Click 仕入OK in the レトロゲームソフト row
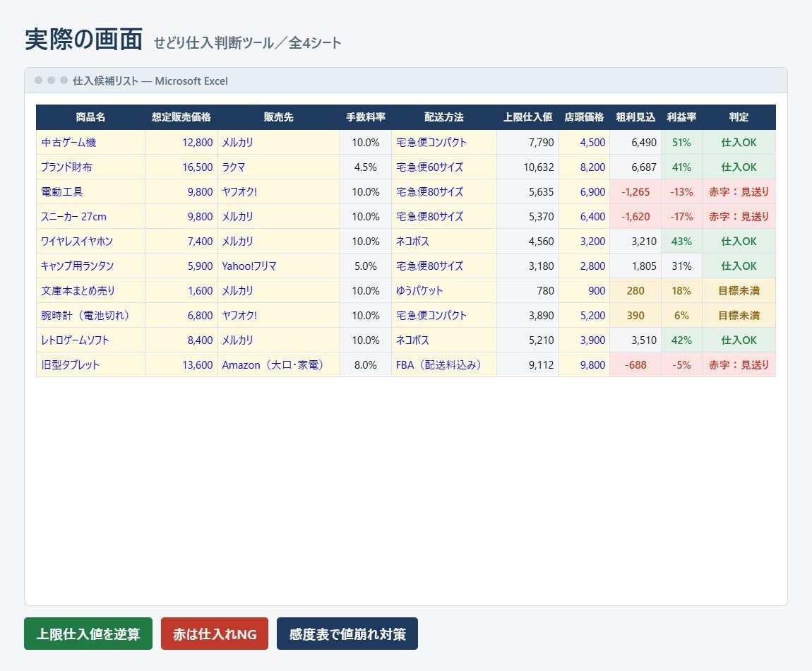Image resolution: width=812 pixels, height=671 pixels. (739, 340)
